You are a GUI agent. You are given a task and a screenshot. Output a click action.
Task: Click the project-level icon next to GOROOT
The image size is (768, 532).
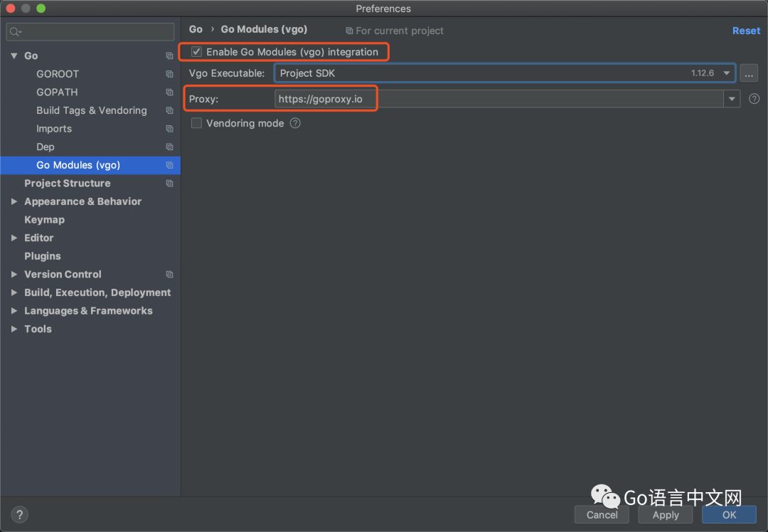click(x=169, y=74)
